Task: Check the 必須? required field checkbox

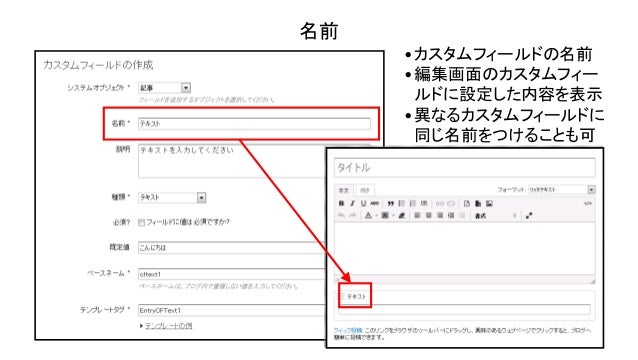Action: (x=141, y=223)
